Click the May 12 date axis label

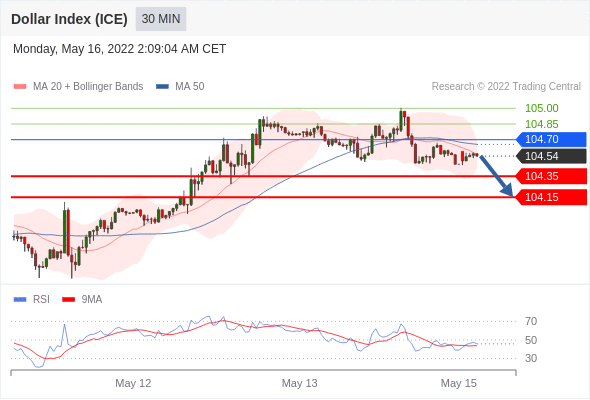point(133,383)
